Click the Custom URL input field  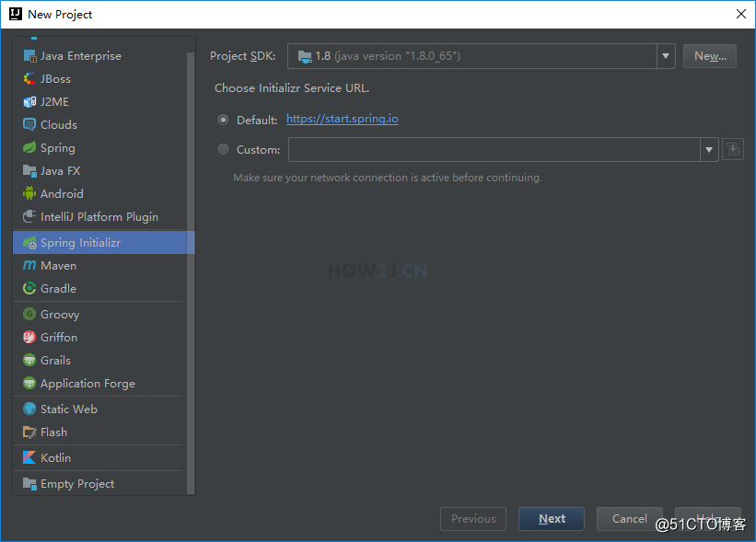494,149
